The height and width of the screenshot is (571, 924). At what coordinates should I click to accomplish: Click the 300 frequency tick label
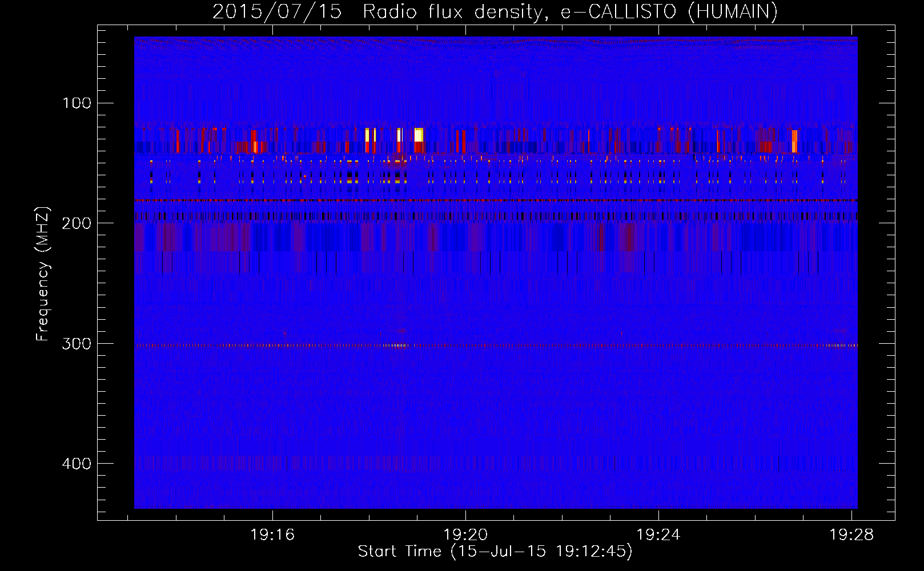77,343
